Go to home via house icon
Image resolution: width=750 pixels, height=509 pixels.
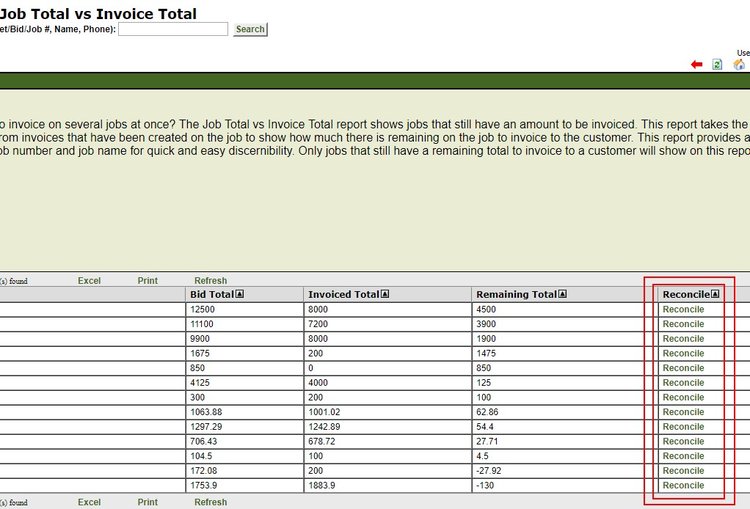(x=739, y=65)
